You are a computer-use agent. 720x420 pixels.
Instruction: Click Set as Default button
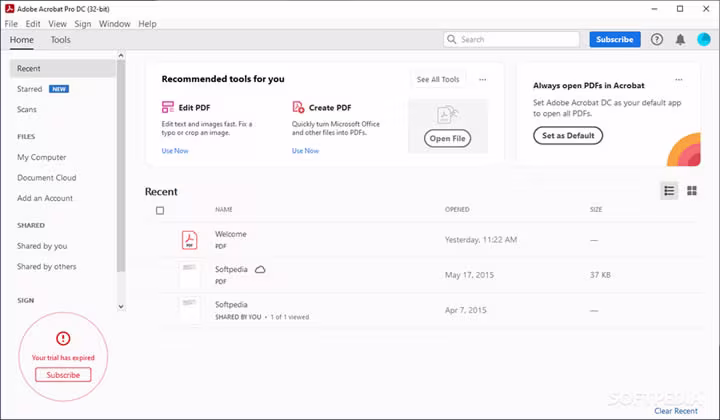point(568,135)
